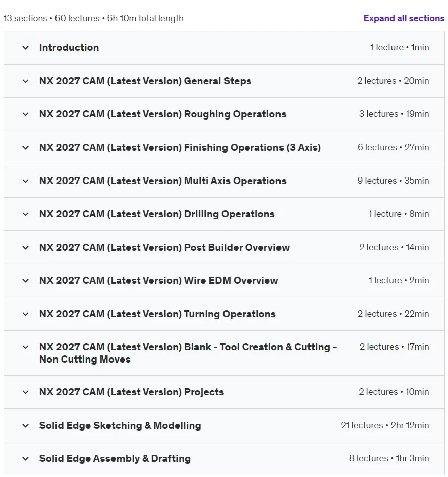Click 9 lectures 35min duration text
448x477 pixels.
pos(393,181)
